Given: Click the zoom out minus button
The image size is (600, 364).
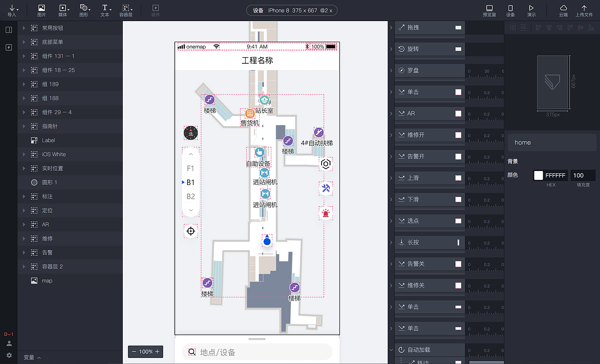Looking at the screenshot, I should [133, 351].
